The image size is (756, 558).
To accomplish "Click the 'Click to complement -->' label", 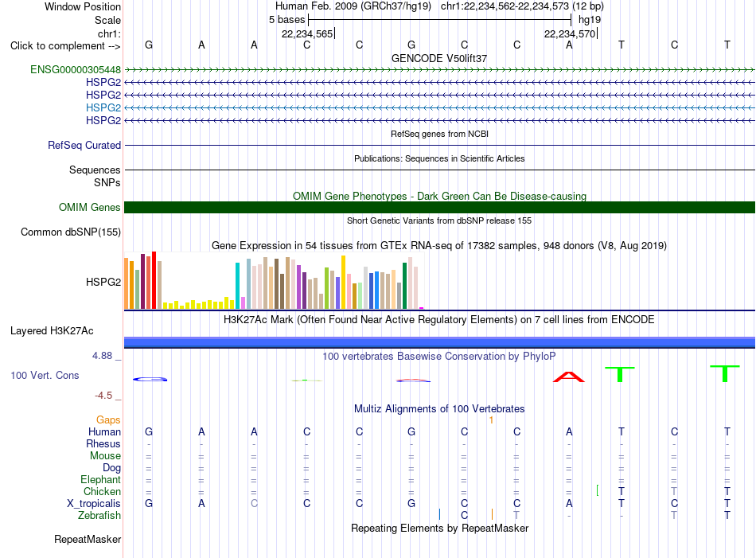I will pos(65,46).
